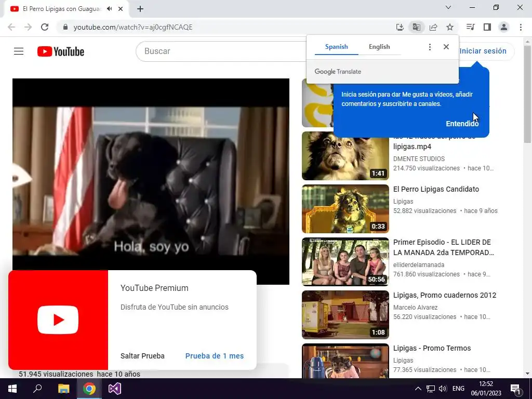Open a new browser tab
Screen dimensions: 532x399
tap(140, 9)
